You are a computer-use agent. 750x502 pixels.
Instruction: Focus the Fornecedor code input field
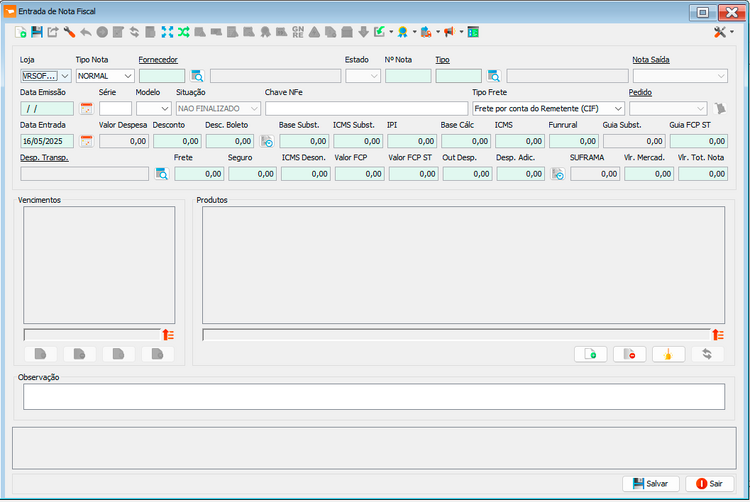click(162, 76)
